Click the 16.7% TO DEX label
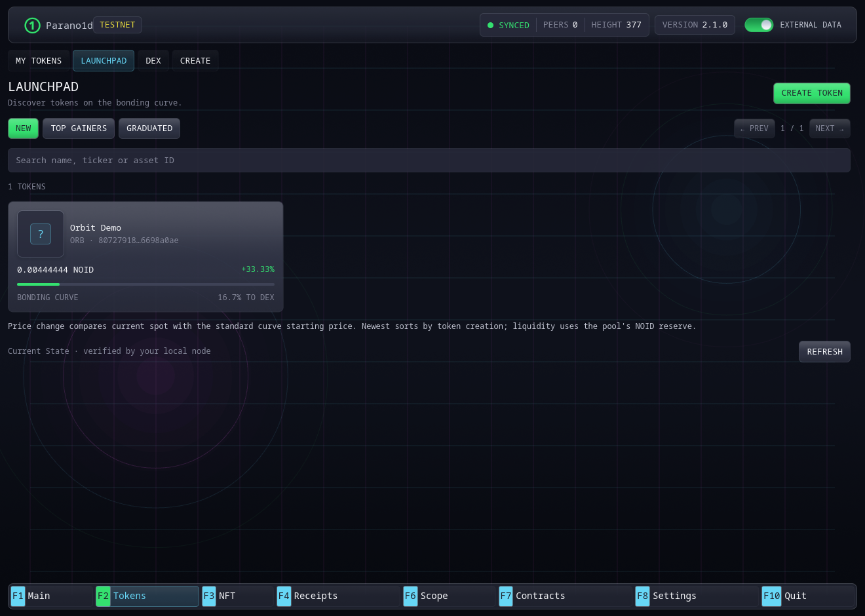 (x=246, y=298)
